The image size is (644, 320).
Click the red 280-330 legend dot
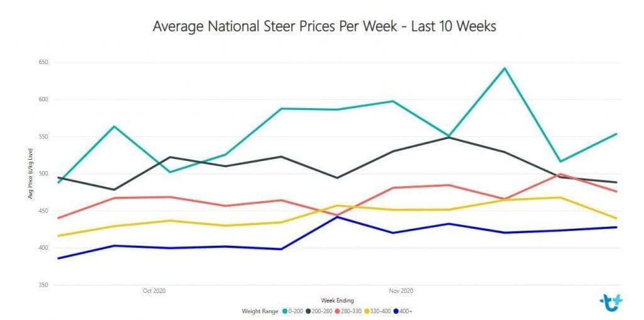pyautogui.click(x=337, y=311)
